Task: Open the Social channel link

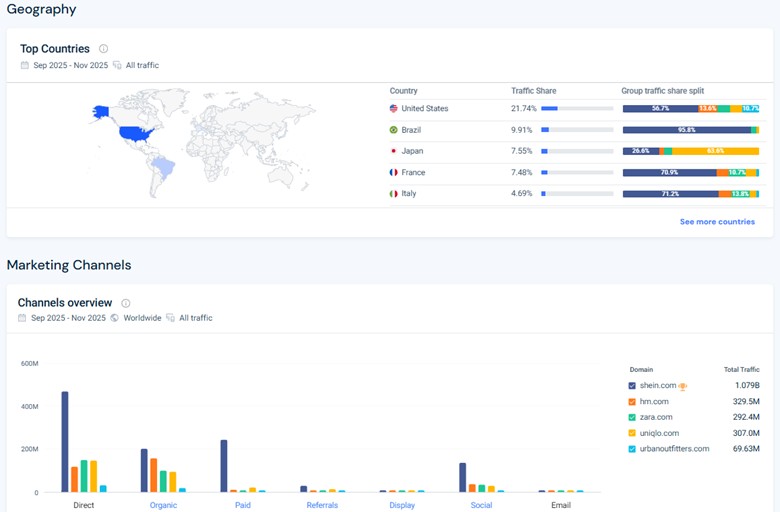Action: [482, 505]
